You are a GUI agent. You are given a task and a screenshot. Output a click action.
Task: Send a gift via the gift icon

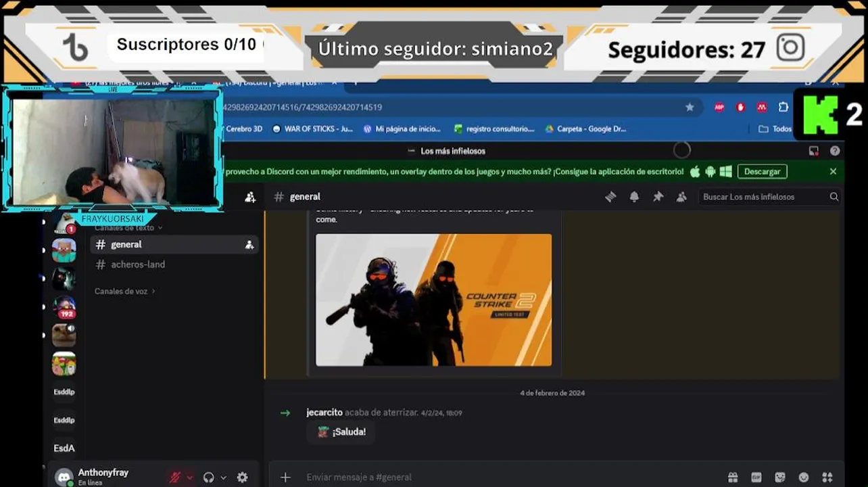[733, 478]
